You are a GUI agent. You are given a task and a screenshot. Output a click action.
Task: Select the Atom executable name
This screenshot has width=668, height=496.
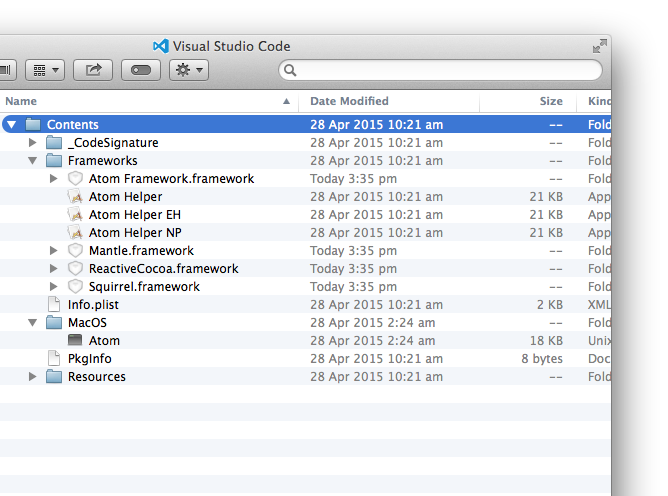pyautogui.click(x=104, y=340)
